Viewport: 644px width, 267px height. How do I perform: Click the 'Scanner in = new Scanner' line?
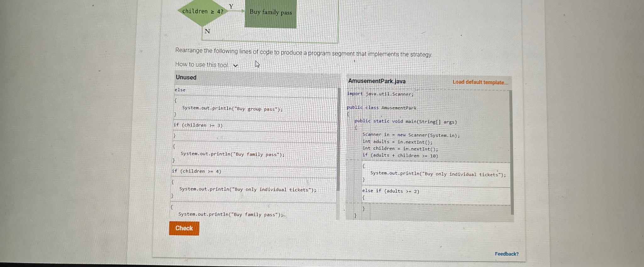click(x=411, y=135)
